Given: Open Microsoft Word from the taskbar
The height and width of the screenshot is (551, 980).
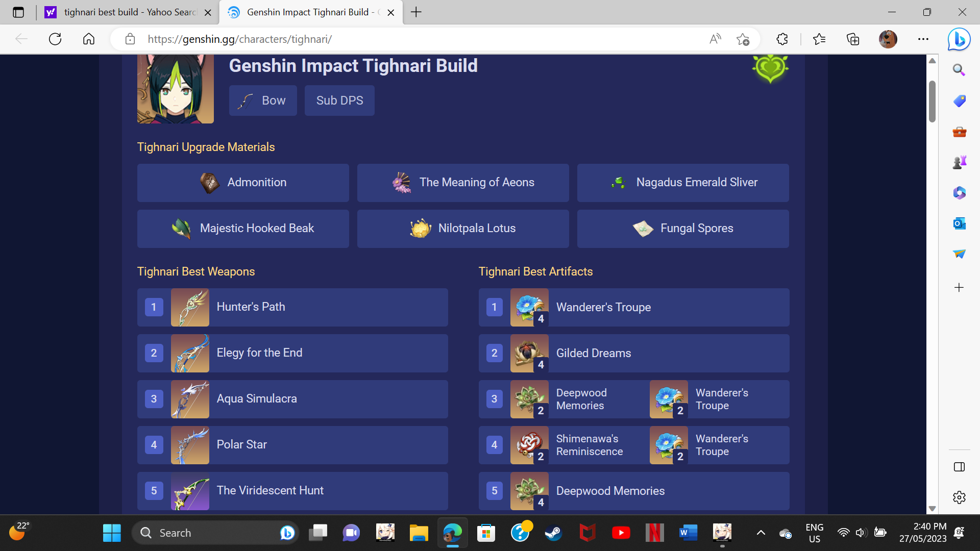Looking at the screenshot, I should tap(689, 532).
